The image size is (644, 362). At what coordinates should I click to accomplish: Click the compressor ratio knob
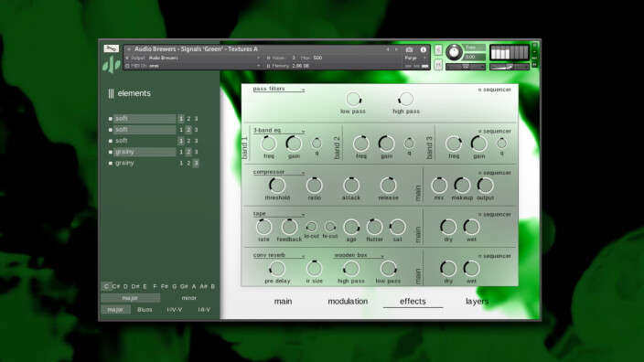(314, 186)
